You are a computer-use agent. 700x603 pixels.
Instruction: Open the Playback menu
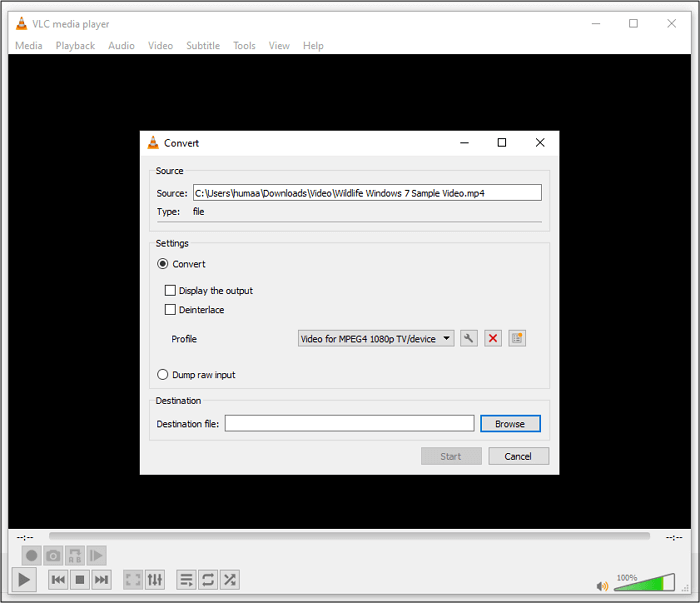tap(75, 46)
